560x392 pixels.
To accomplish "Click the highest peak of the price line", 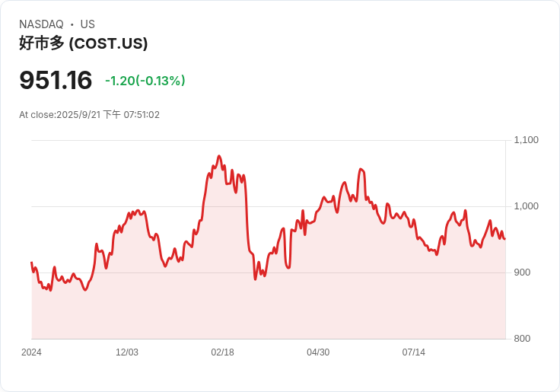I will [x=218, y=156].
